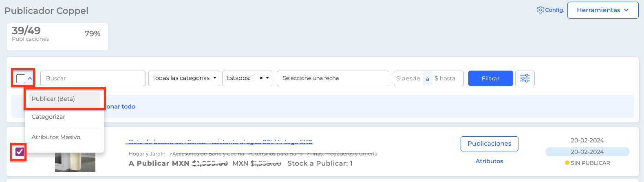
Task: Click the yellow SIN PUBLICAR status dot
Action: (567, 163)
